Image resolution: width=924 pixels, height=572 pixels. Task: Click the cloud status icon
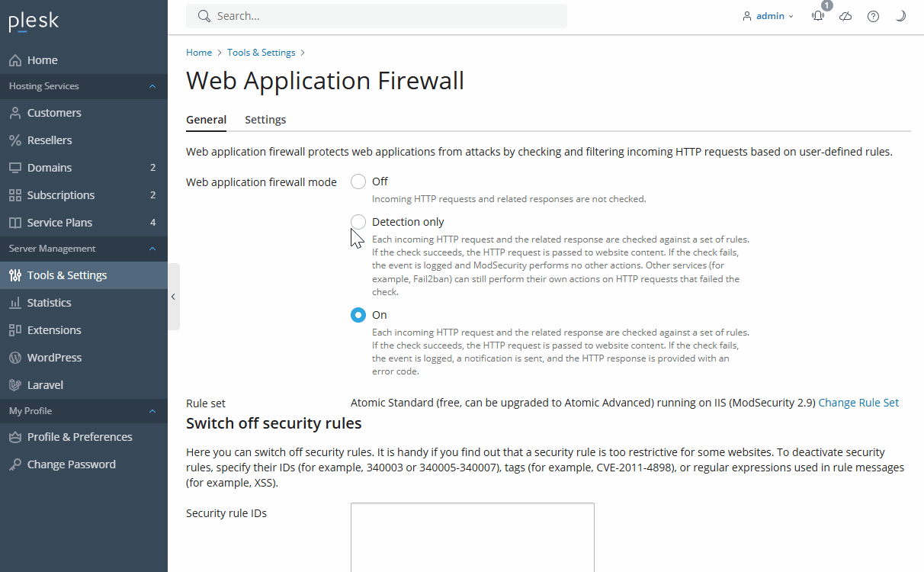point(845,16)
